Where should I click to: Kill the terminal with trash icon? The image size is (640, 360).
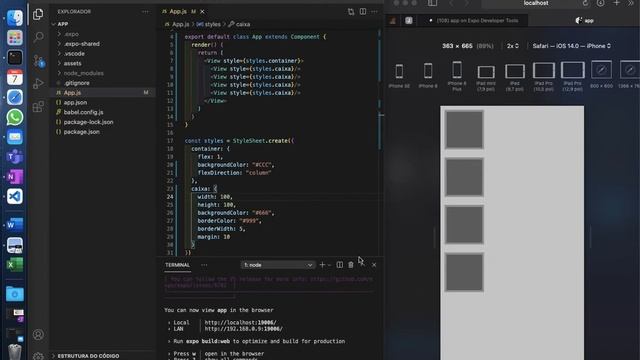point(351,265)
